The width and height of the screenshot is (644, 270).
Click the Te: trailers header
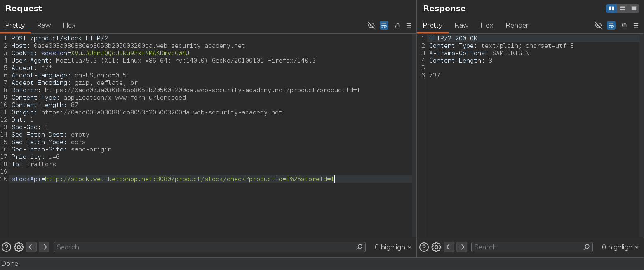click(34, 164)
